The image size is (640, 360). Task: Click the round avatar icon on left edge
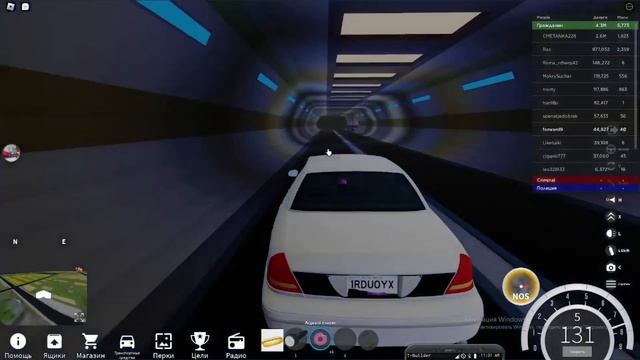[11, 153]
